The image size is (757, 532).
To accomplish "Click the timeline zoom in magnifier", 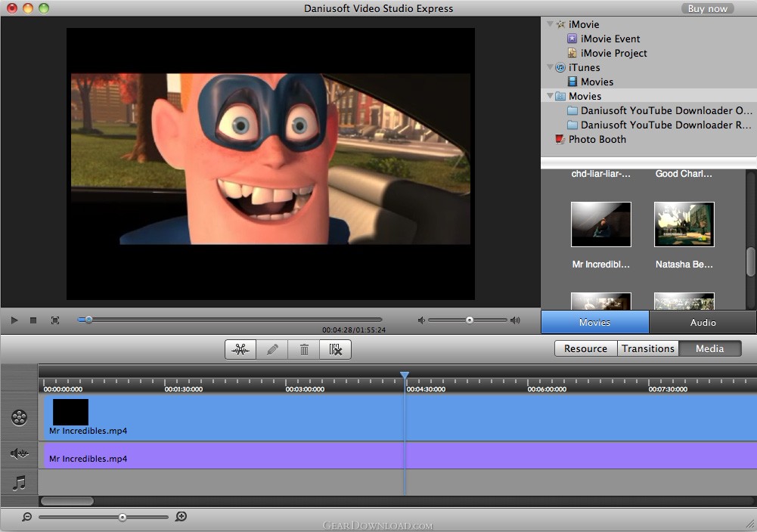I will coord(181,517).
